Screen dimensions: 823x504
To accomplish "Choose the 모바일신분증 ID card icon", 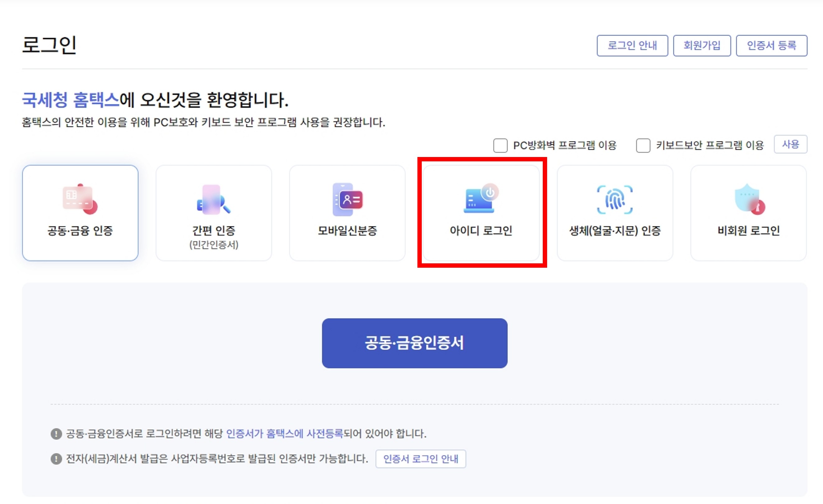I will [347, 200].
